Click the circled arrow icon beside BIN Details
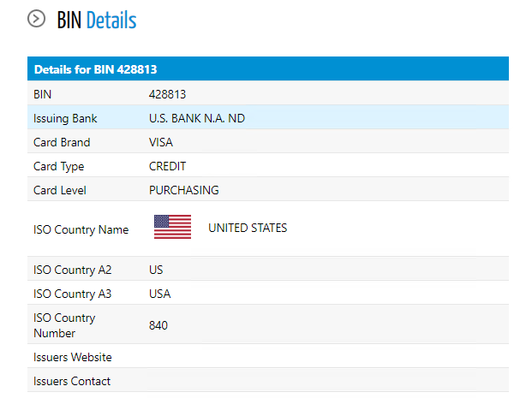This screenshot has width=532, height=410. point(36,19)
